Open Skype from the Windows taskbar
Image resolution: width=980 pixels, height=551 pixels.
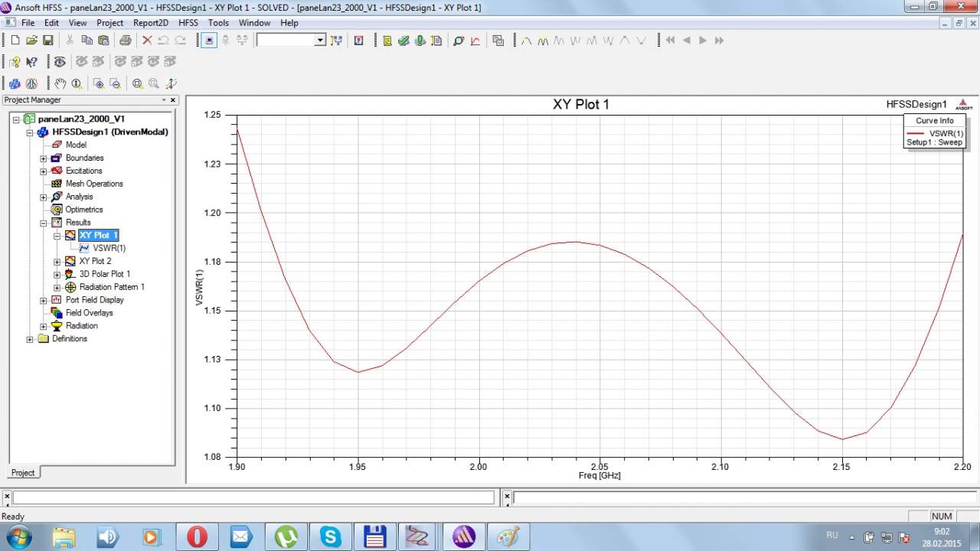331,536
